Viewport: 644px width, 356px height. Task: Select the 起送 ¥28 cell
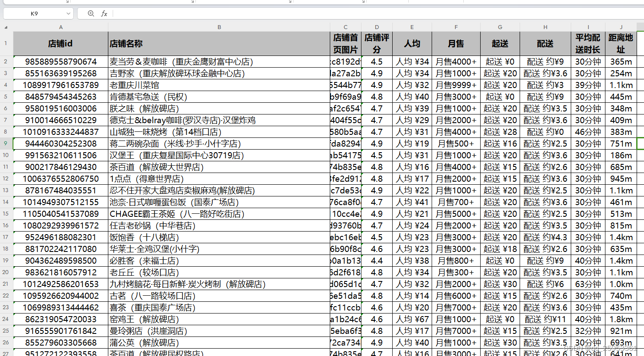pos(500,132)
